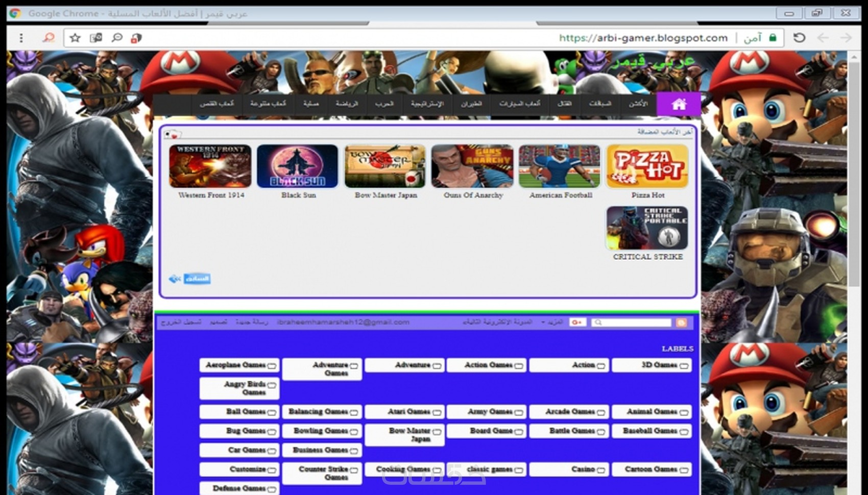Open the القتال menu item
The height and width of the screenshot is (495, 868).
pos(564,104)
